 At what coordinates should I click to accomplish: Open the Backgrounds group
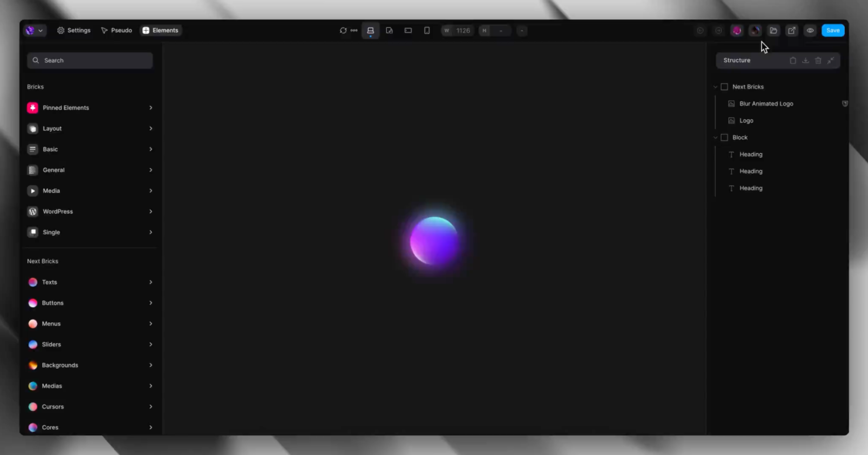pyautogui.click(x=90, y=365)
